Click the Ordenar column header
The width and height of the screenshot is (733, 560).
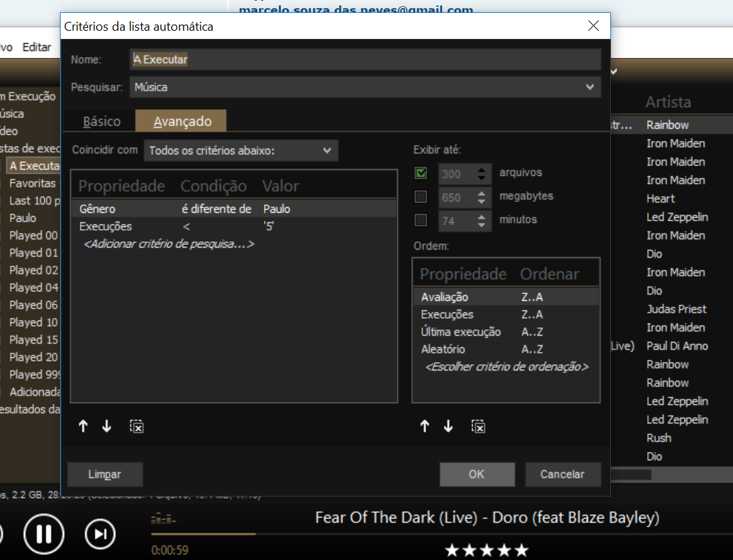550,274
